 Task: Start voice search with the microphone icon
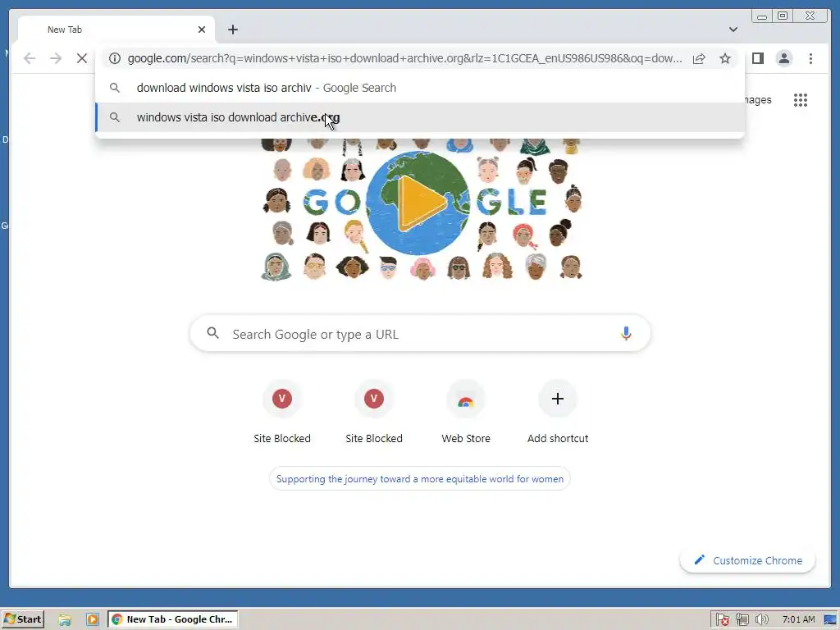click(626, 334)
